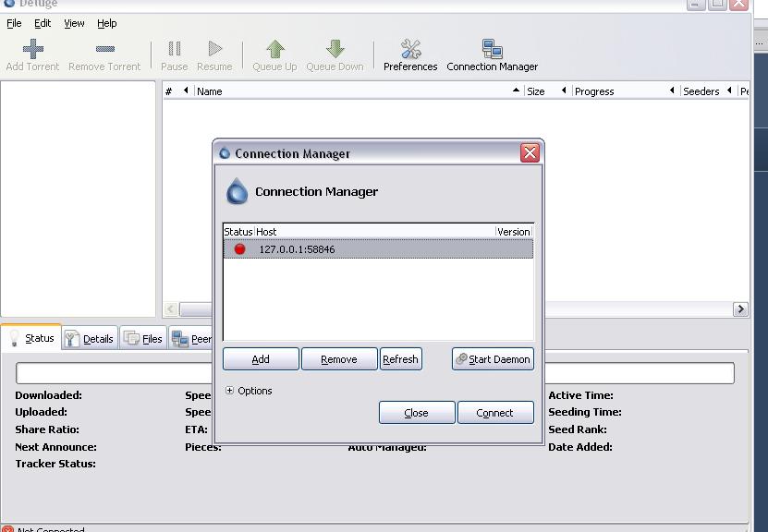Click the Queue Up arrow icon

(x=275, y=49)
